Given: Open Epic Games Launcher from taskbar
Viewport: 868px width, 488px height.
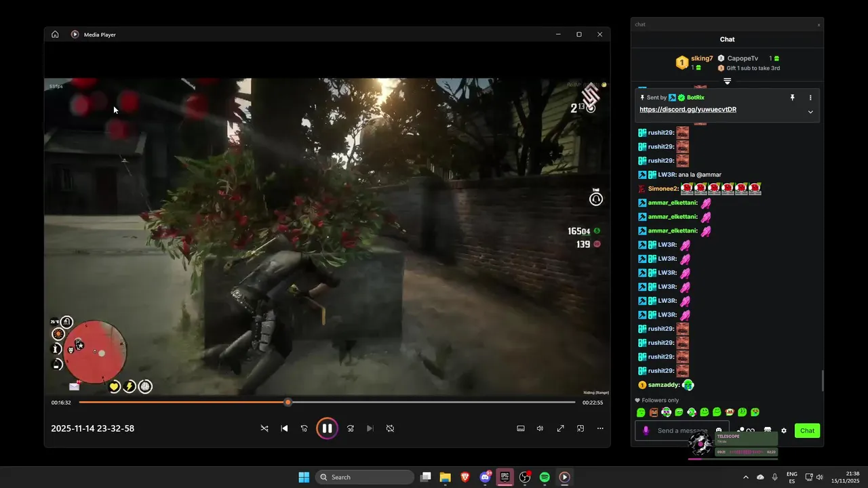Looking at the screenshot, I should (505, 477).
